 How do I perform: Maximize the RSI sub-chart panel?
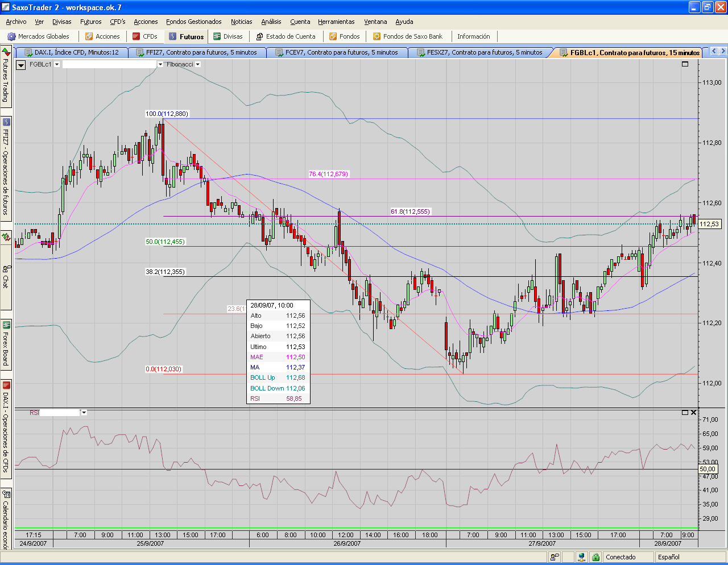tap(685, 413)
